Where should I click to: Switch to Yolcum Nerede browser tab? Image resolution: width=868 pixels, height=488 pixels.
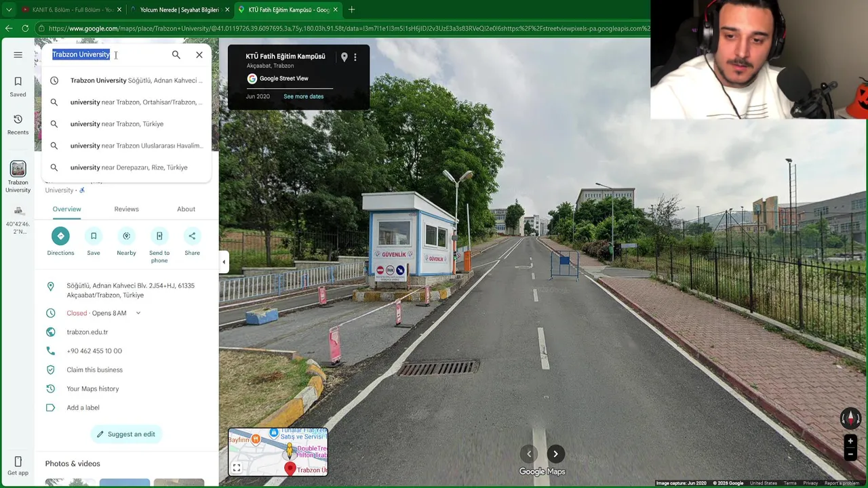click(179, 9)
